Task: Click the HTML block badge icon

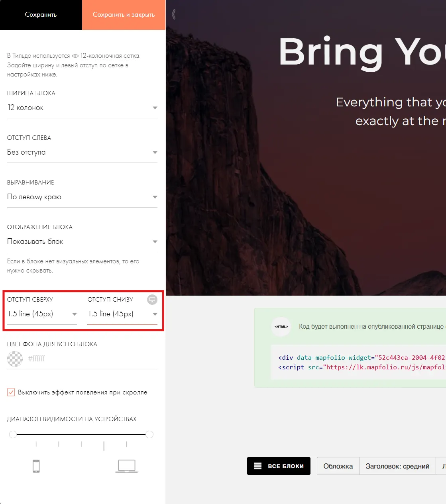Action: point(281,326)
